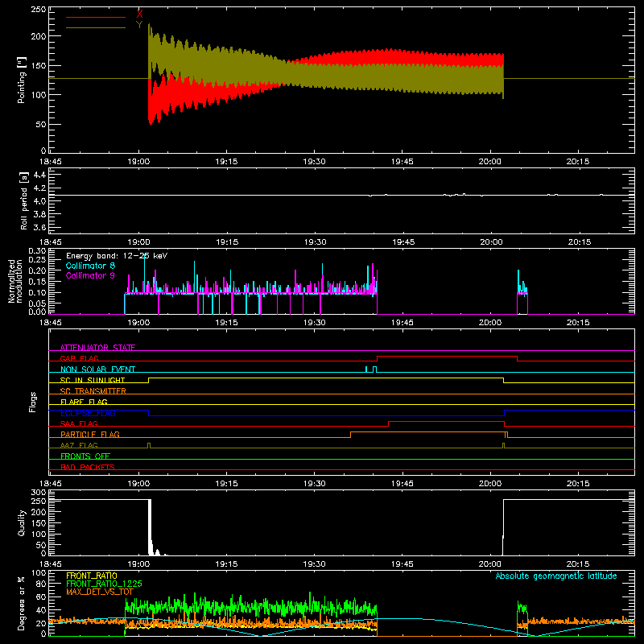Select the SC_IN_SUNLIGHT flag label
The image size is (644, 644).
pyautogui.click(x=93, y=380)
